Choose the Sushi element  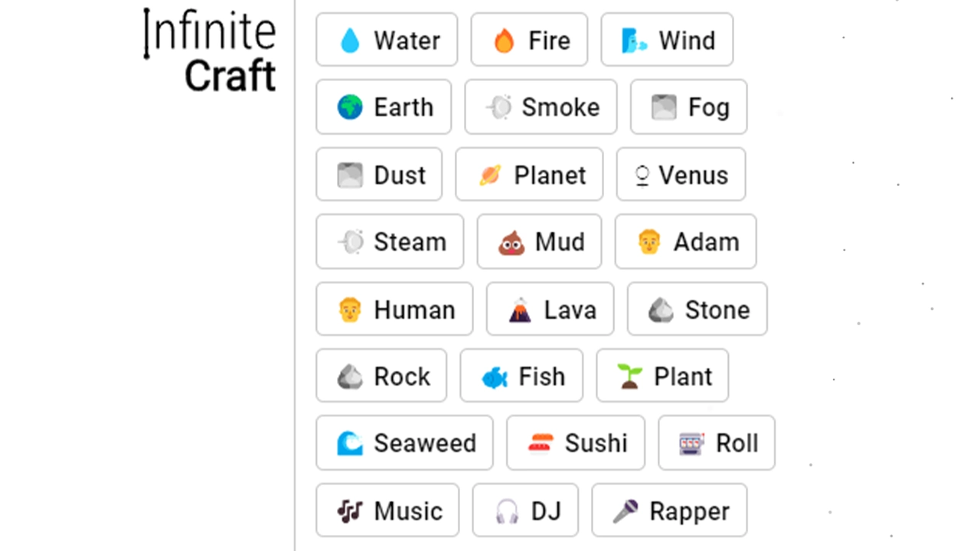[x=575, y=442]
